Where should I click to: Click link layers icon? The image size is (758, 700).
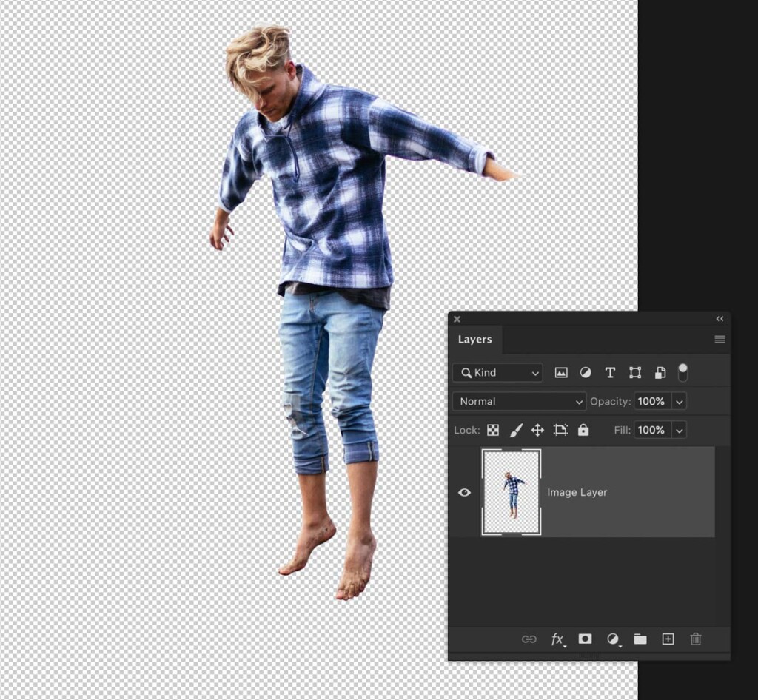pyautogui.click(x=529, y=639)
